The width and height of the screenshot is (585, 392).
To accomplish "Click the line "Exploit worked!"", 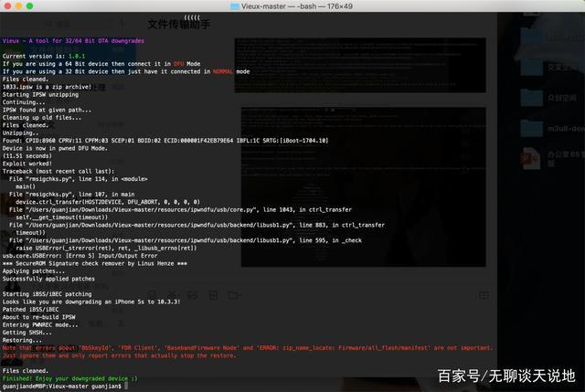I will (x=27, y=164).
